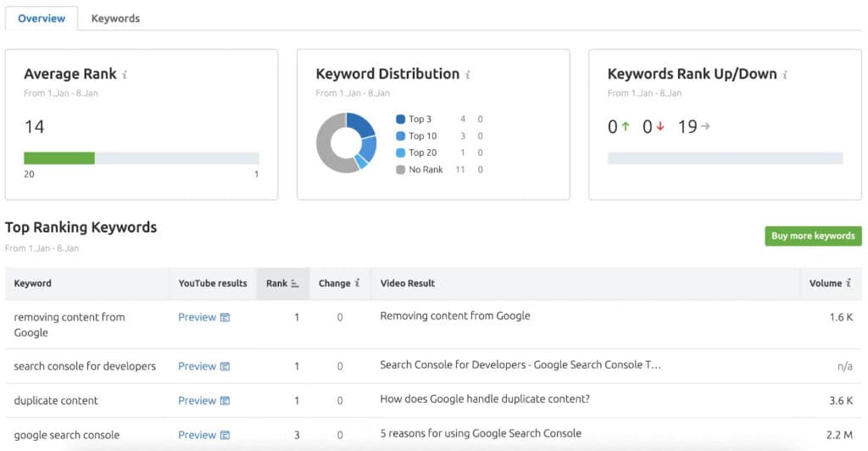Image resolution: width=868 pixels, height=451 pixels.
Task: Click info icon in Change column header
Action: coord(357,283)
